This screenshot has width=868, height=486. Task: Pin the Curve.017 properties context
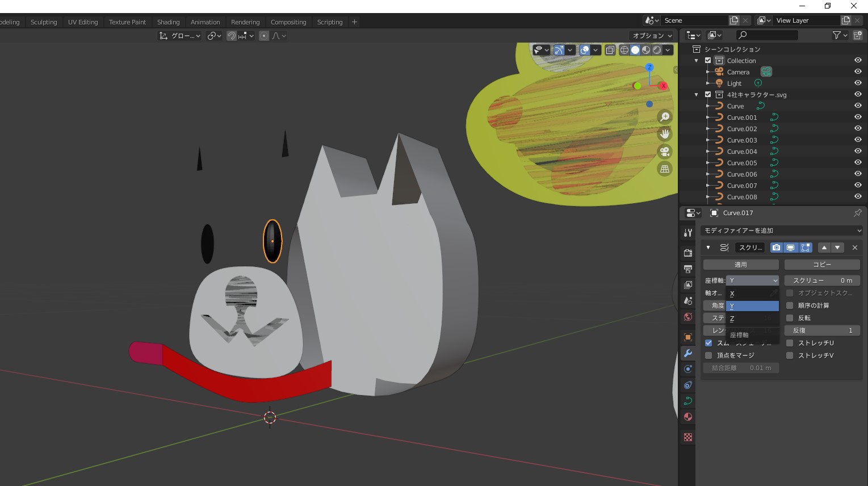[x=857, y=213]
